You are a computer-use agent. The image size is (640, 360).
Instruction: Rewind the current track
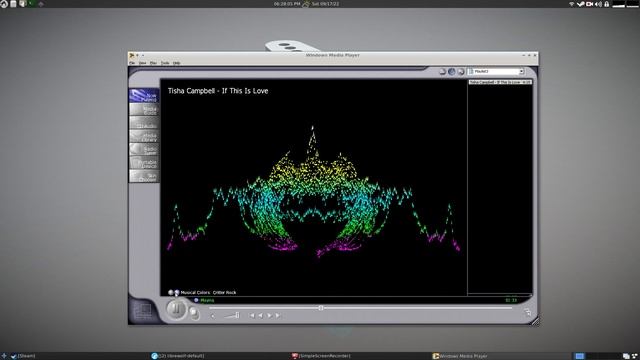(x=260, y=316)
